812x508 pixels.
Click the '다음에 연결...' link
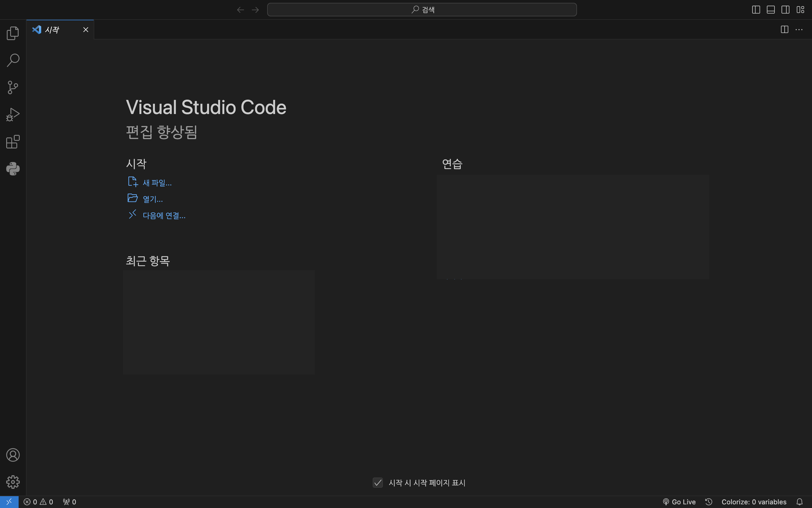(164, 215)
